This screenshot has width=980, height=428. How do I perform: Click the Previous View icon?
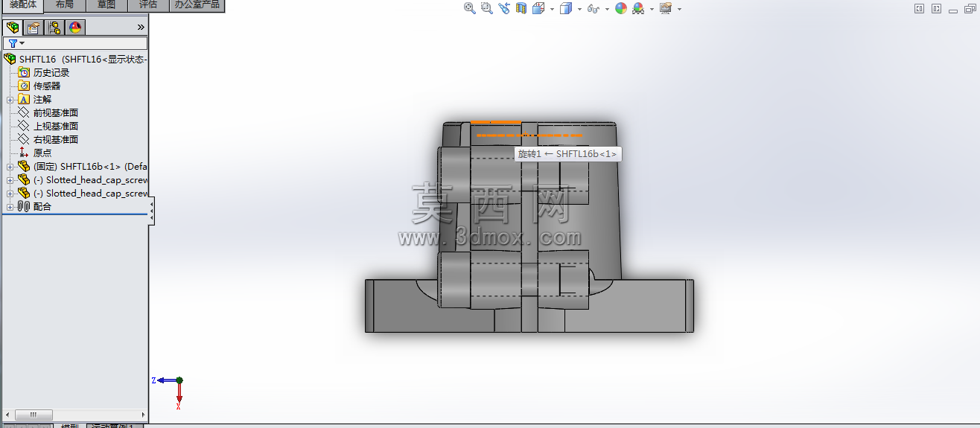[x=504, y=8]
